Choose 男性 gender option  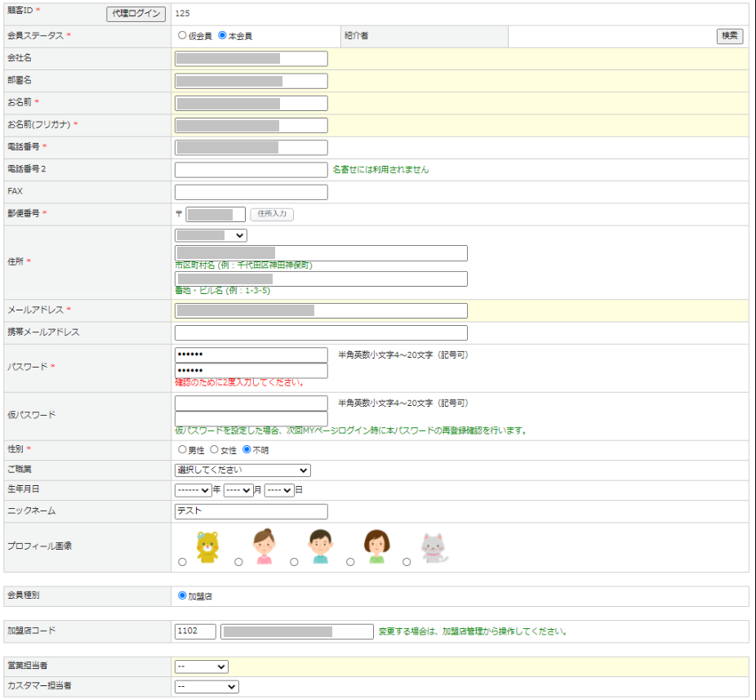pos(182,450)
